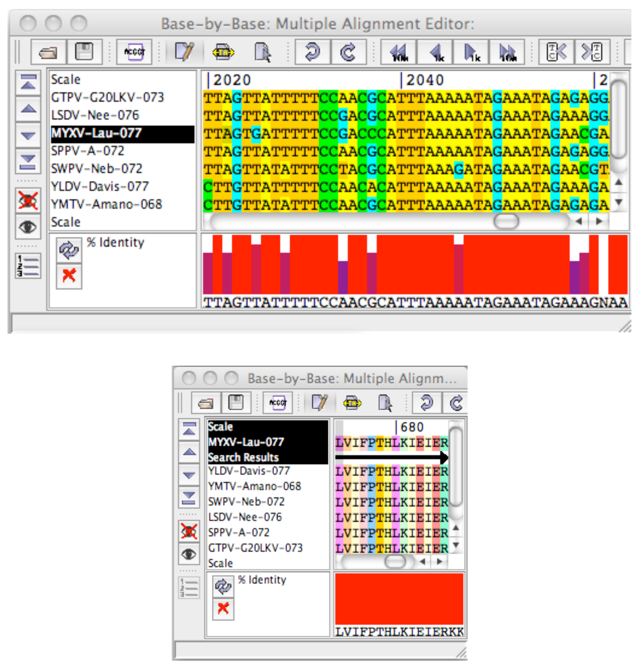Refresh % Identity graph in bottom window
The image size is (640, 672).
coord(223,587)
